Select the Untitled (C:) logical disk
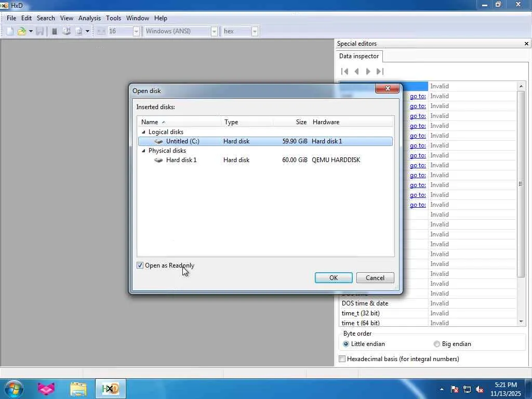 point(265,141)
